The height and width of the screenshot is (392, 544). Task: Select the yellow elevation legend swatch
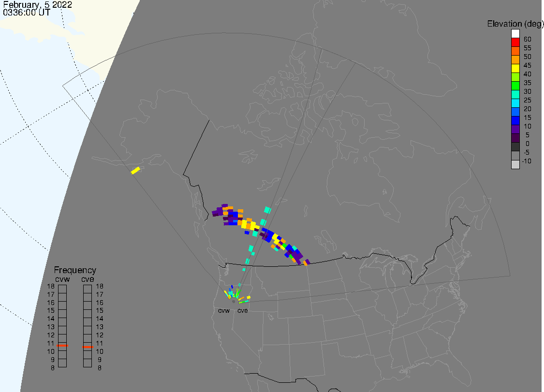click(x=515, y=68)
